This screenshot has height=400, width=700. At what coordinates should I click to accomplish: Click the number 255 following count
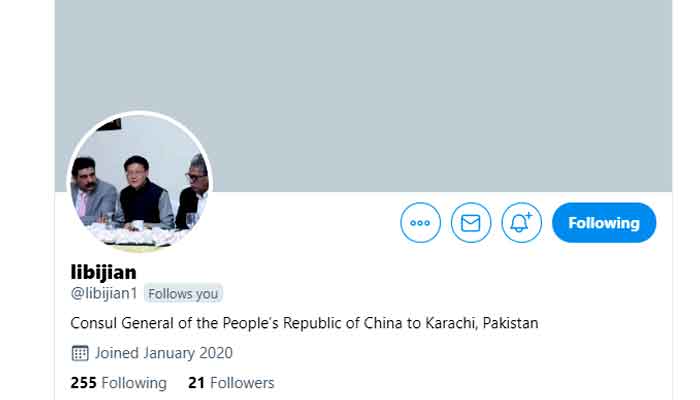(x=83, y=383)
